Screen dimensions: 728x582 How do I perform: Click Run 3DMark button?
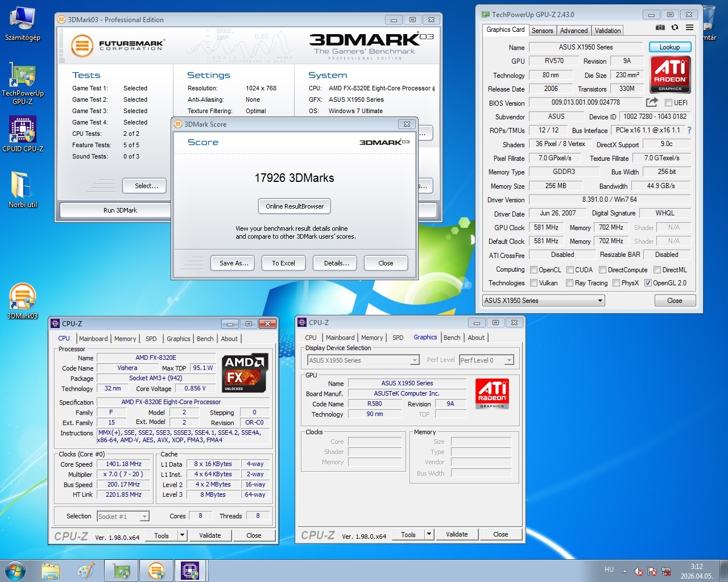coord(115,210)
